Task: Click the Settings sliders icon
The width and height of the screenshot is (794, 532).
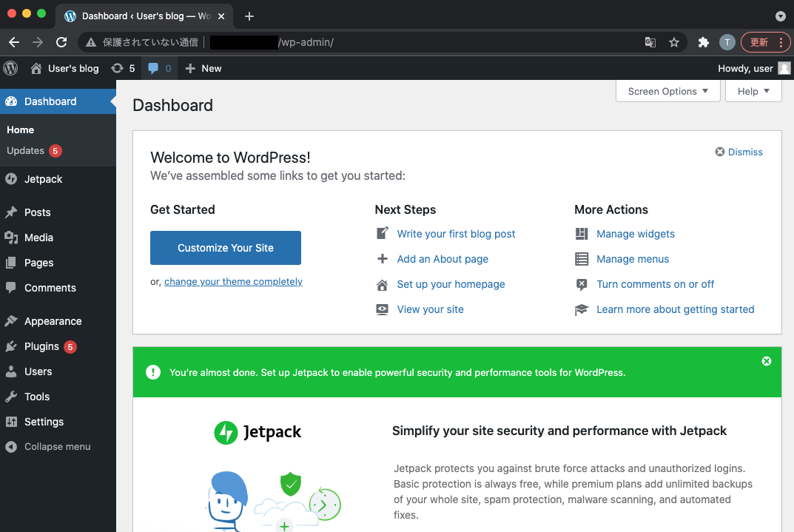Action: (11, 422)
